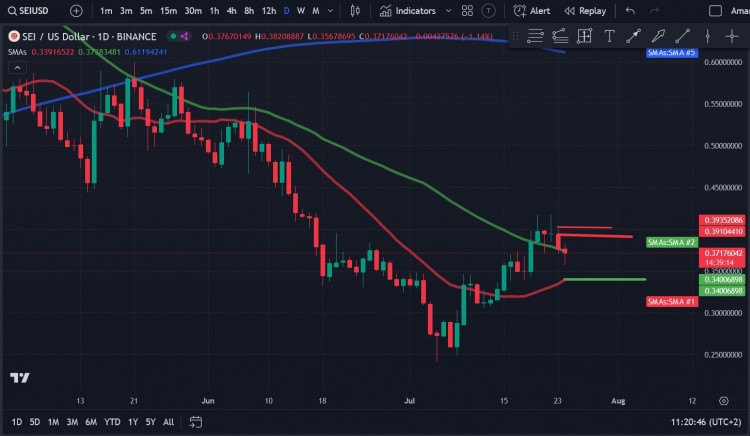
Task: Click the compare symbol plus icon
Action: pyautogui.click(x=76, y=11)
